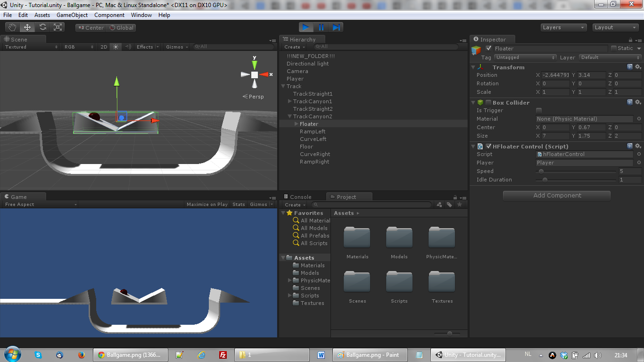Toggle Maximize on Play
Screen dimensions: 644x362
207,205
